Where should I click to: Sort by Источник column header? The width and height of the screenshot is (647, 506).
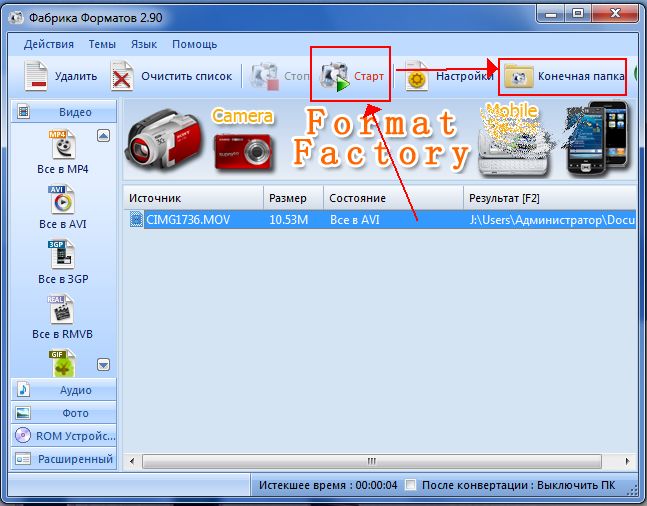(193, 198)
